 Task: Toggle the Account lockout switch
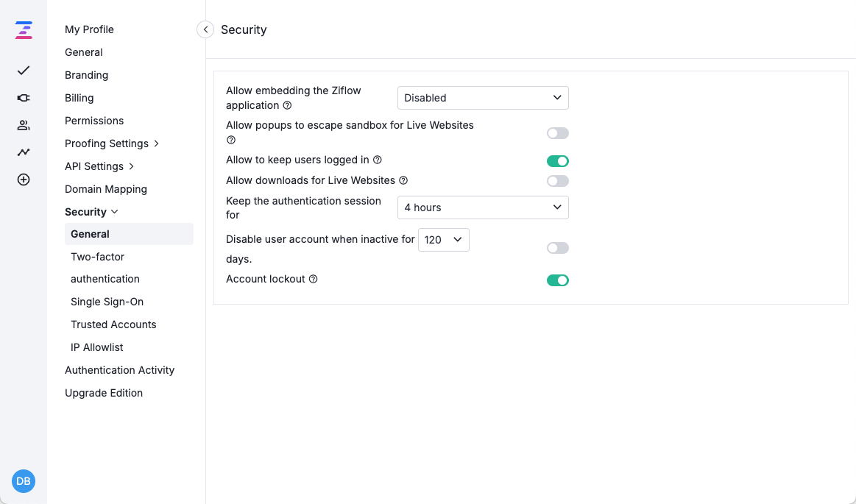click(x=557, y=280)
